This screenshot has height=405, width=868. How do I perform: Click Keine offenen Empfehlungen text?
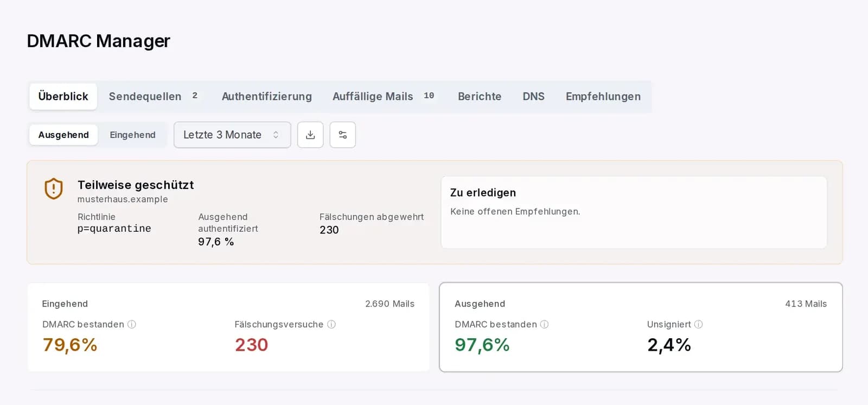(x=515, y=211)
